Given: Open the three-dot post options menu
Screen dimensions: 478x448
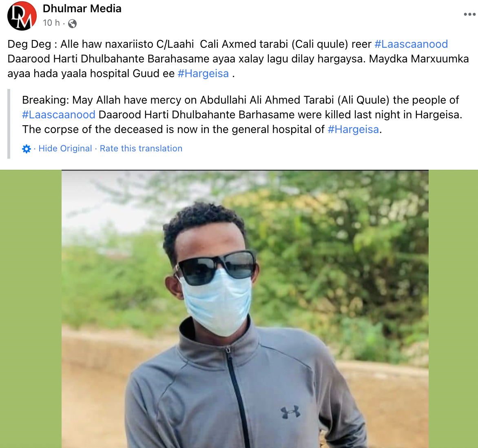Looking at the screenshot, I should click(470, 14).
